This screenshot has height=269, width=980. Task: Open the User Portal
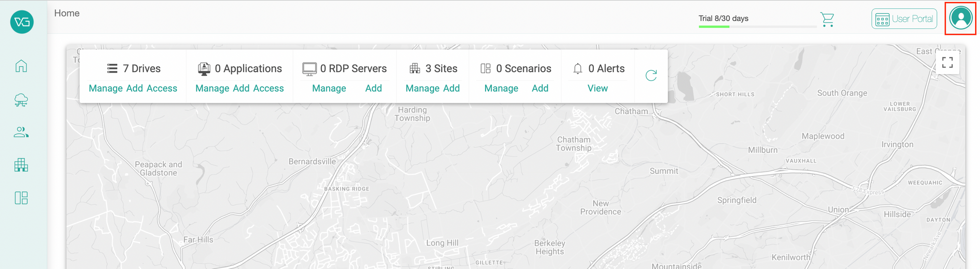click(904, 19)
